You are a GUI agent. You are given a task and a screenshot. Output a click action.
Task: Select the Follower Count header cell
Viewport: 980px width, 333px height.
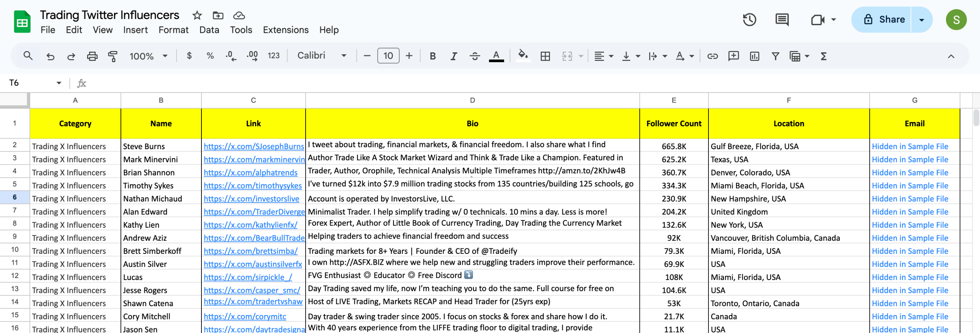coord(674,123)
